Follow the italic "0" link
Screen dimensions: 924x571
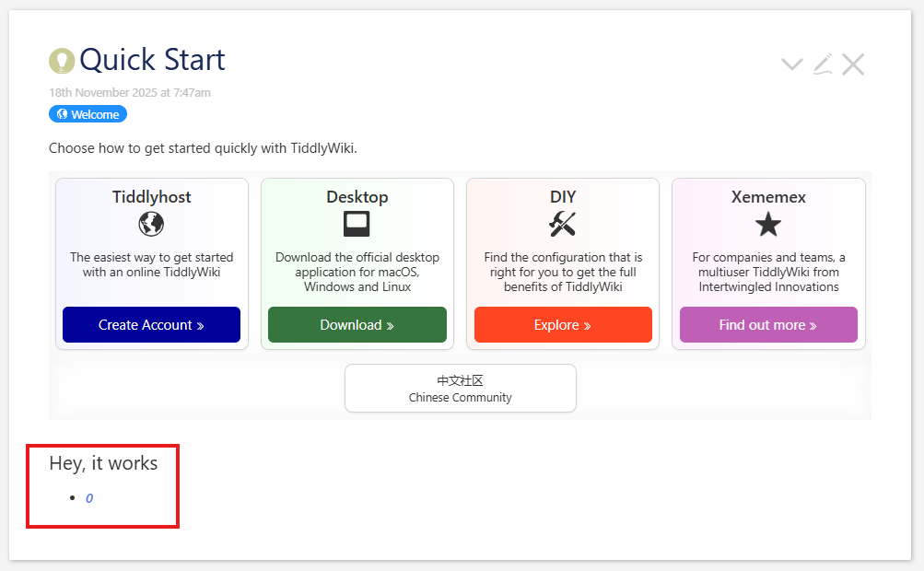coord(89,498)
